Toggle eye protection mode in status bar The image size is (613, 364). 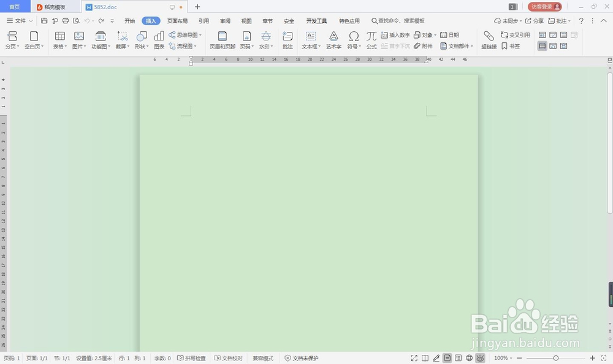point(480,358)
